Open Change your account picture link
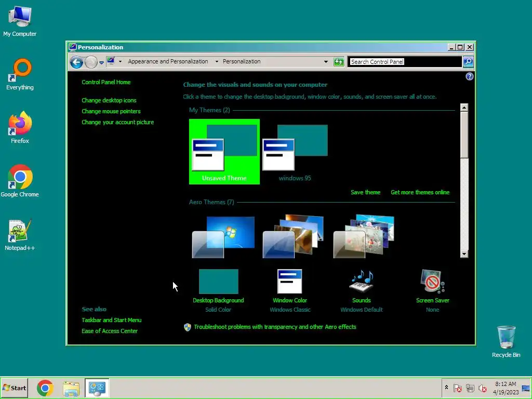Screen dimensions: 532x399 118,122
